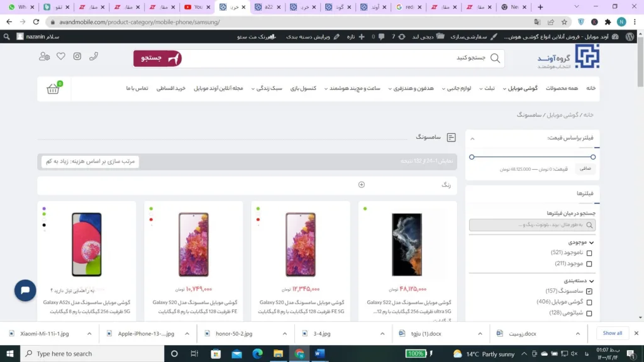Open the chat support bubble
This screenshot has height=362, width=644.
click(x=25, y=290)
